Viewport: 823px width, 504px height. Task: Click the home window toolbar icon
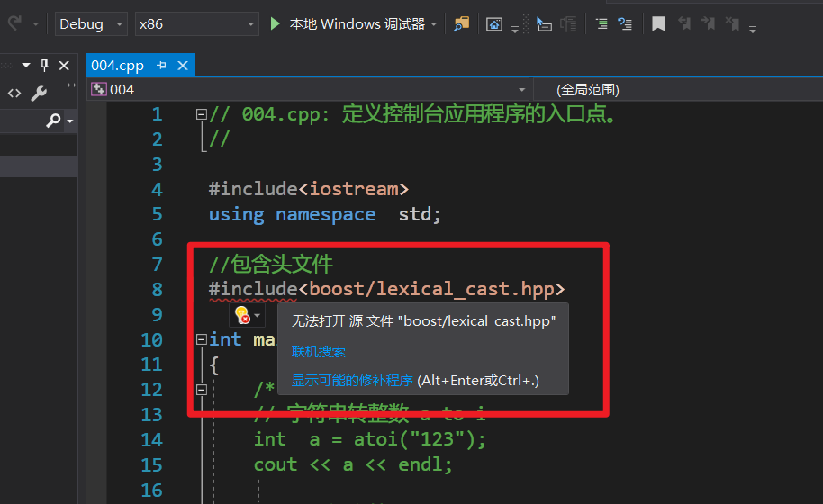point(494,24)
